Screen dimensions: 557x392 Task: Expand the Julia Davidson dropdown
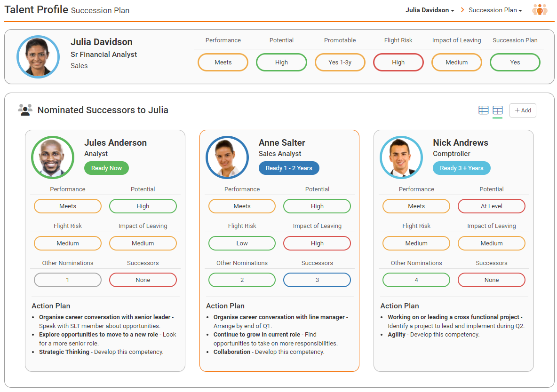[430, 10]
